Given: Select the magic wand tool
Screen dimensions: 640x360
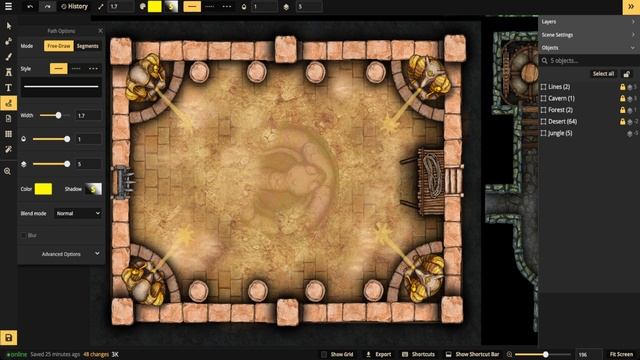Looking at the screenshot, I should coord(9,149).
